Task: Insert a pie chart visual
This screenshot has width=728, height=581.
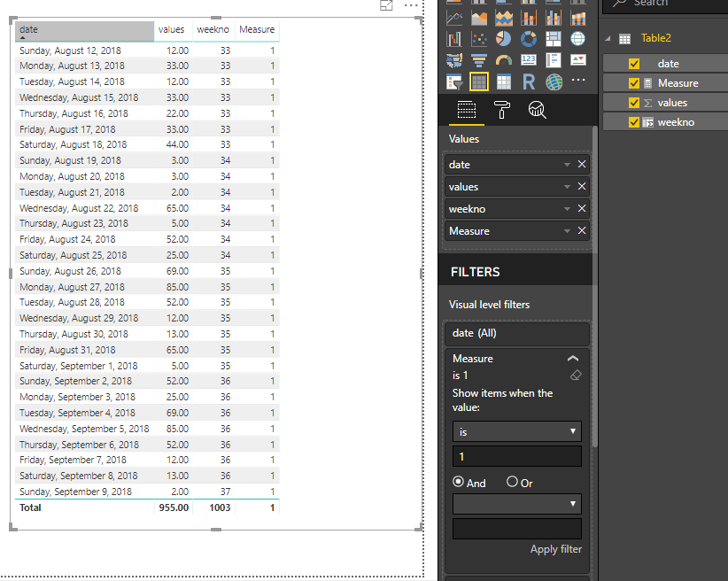Action: pyautogui.click(x=504, y=39)
